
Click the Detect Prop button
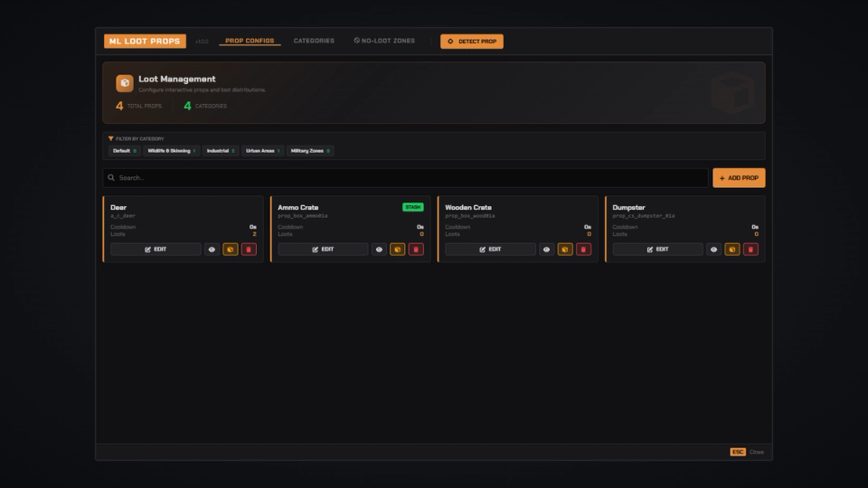tap(472, 42)
